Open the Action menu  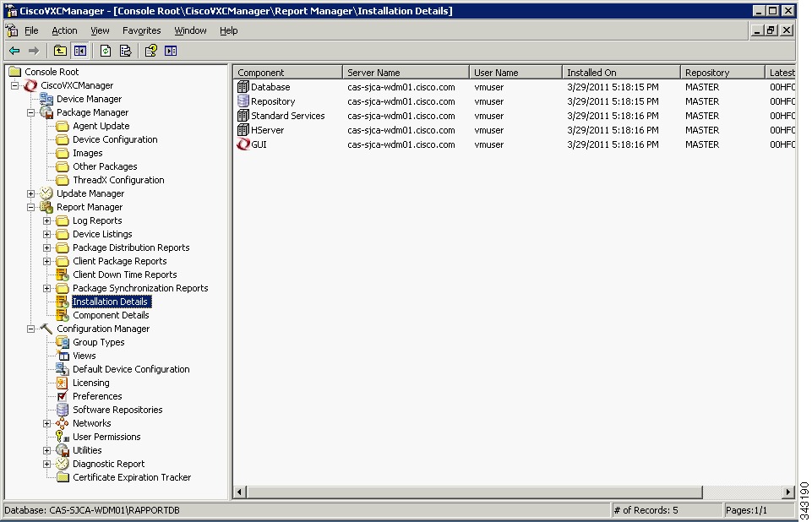[64, 30]
